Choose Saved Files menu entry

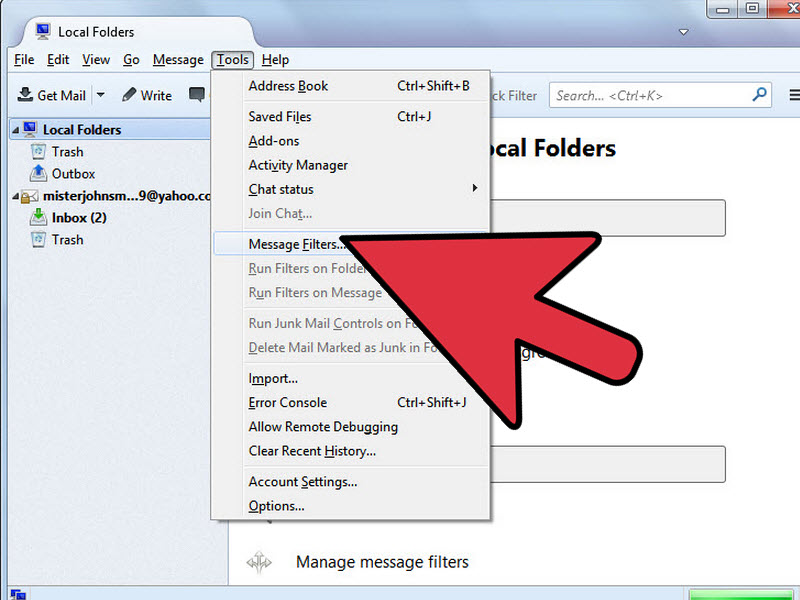[351, 116]
